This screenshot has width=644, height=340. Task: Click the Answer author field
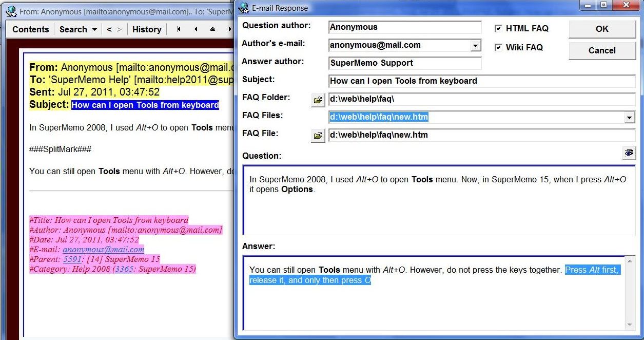(405, 63)
